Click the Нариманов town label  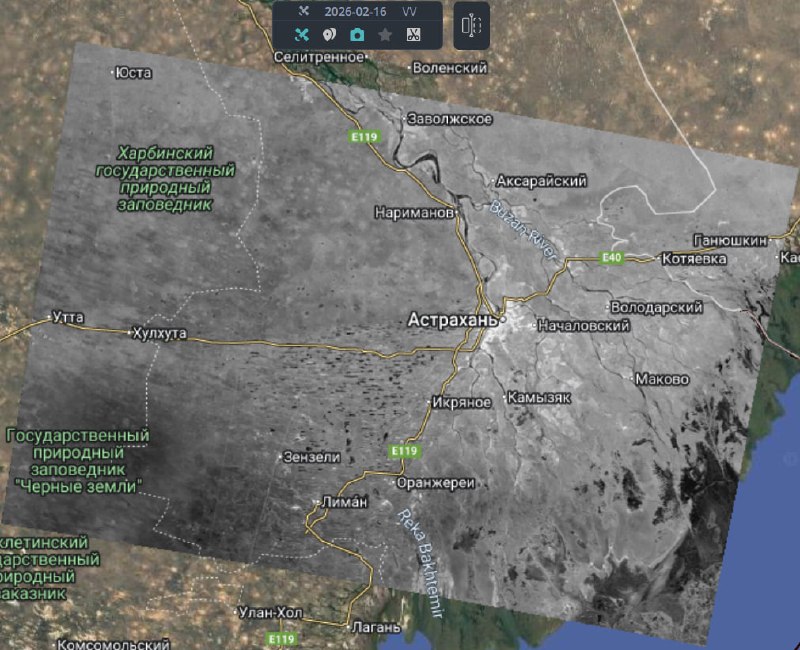pos(414,212)
